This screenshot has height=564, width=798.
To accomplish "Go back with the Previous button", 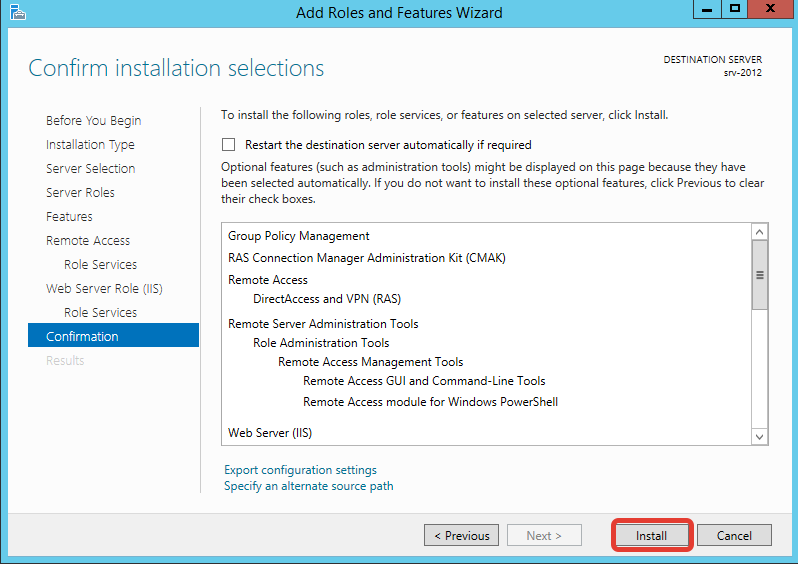I will (x=461, y=536).
